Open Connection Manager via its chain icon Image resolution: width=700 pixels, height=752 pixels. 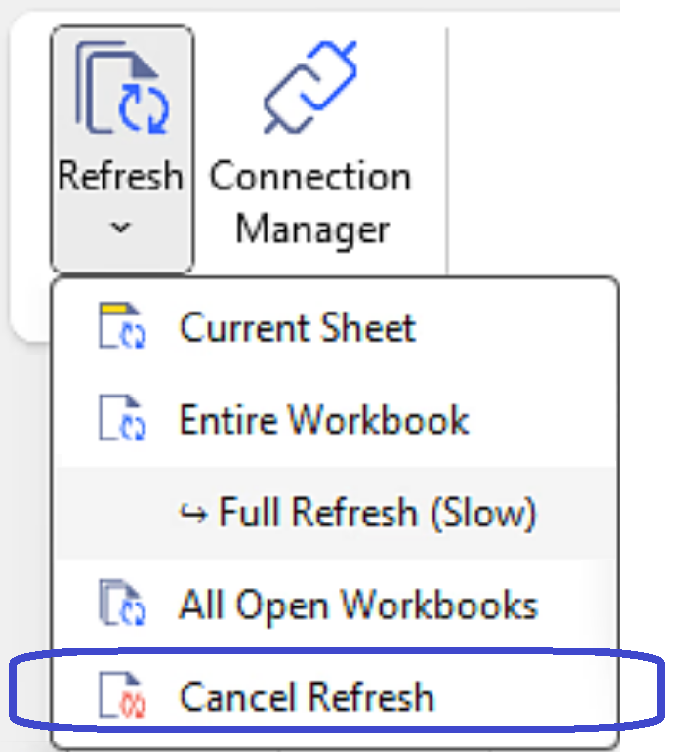tap(309, 90)
